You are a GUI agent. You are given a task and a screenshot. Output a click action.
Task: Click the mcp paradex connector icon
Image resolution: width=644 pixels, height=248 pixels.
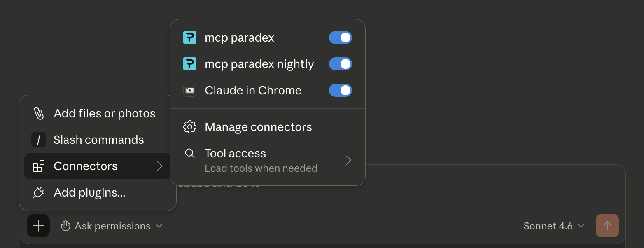point(190,37)
